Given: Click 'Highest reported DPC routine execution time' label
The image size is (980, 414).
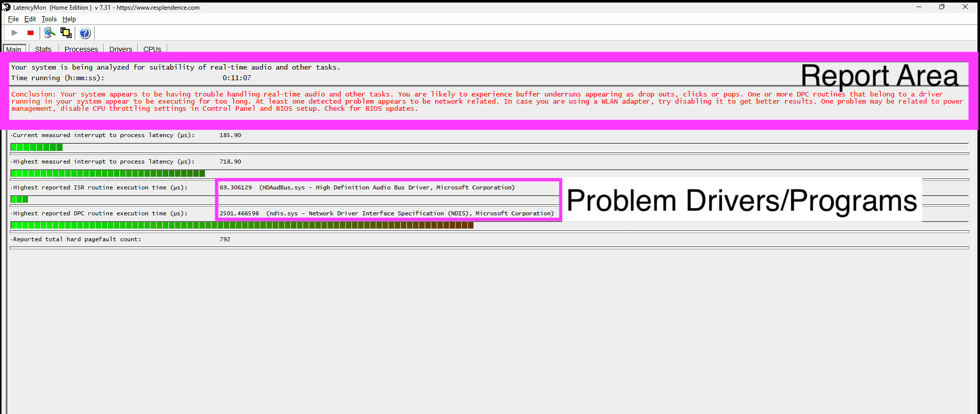Looking at the screenshot, I should 100,213.
